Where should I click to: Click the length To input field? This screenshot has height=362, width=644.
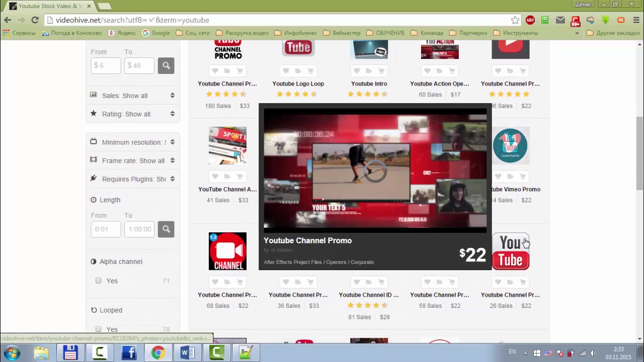point(139,229)
